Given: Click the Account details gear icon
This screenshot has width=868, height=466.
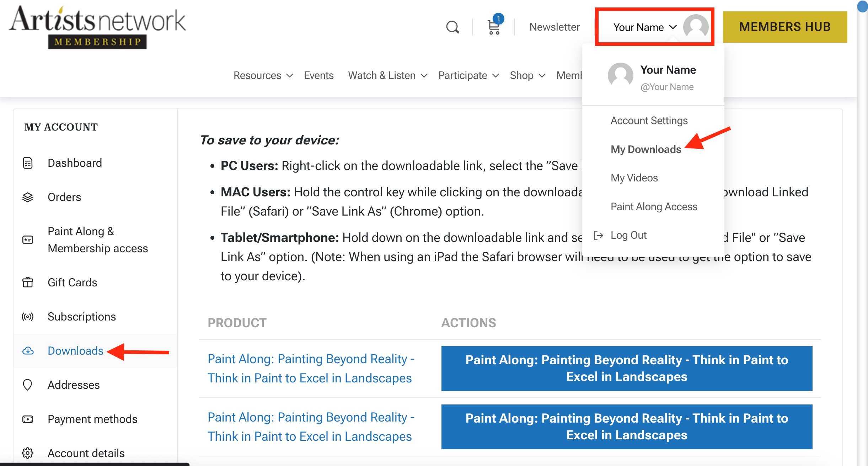Looking at the screenshot, I should (27, 453).
